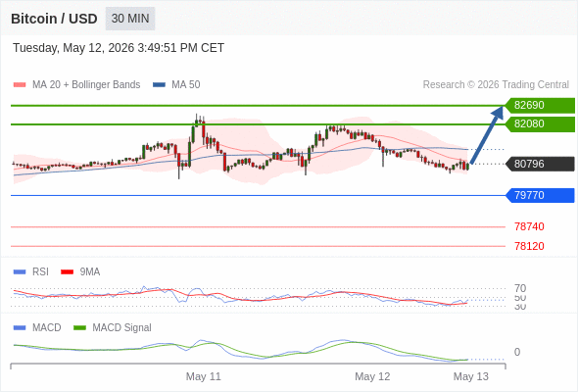Click the RSI legend blue swatch
578x392 pixels.
tap(20, 272)
